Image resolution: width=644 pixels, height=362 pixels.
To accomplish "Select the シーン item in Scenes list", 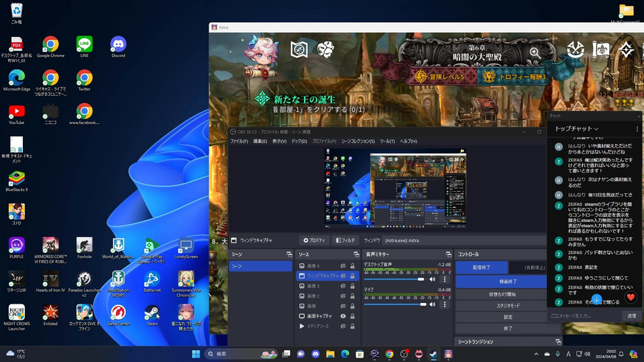I will click(260, 266).
